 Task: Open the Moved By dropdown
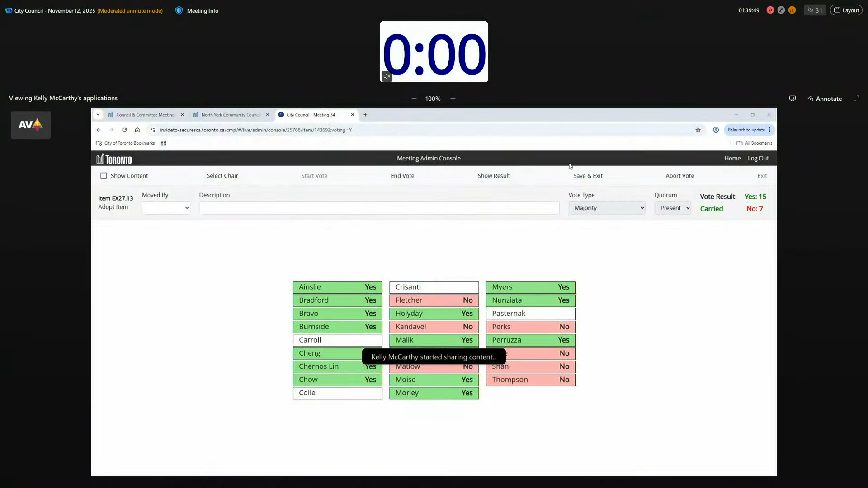coord(166,208)
